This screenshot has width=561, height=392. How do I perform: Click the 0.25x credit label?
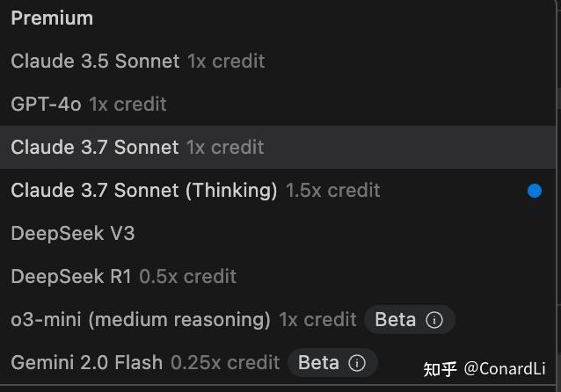tap(224, 362)
